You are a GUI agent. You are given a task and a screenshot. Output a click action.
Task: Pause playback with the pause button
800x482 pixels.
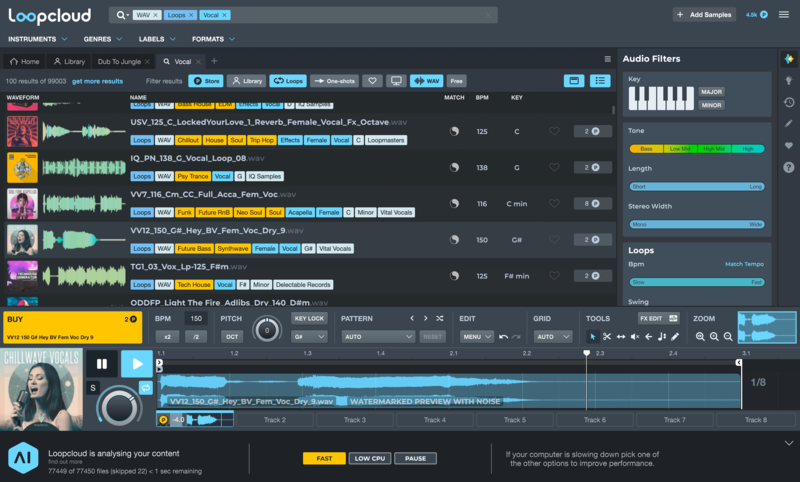pyautogui.click(x=102, y=364)
